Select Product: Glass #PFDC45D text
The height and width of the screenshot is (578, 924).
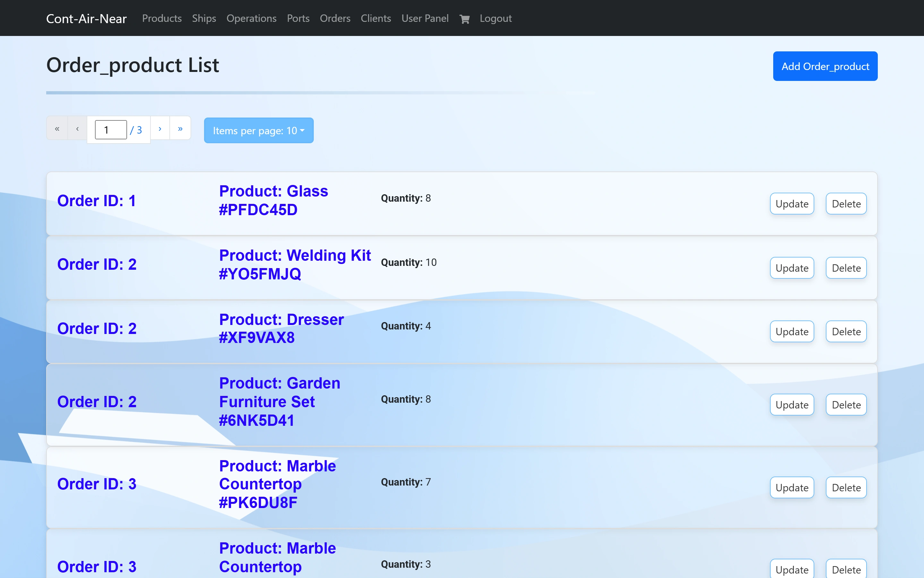coord(273,200)
